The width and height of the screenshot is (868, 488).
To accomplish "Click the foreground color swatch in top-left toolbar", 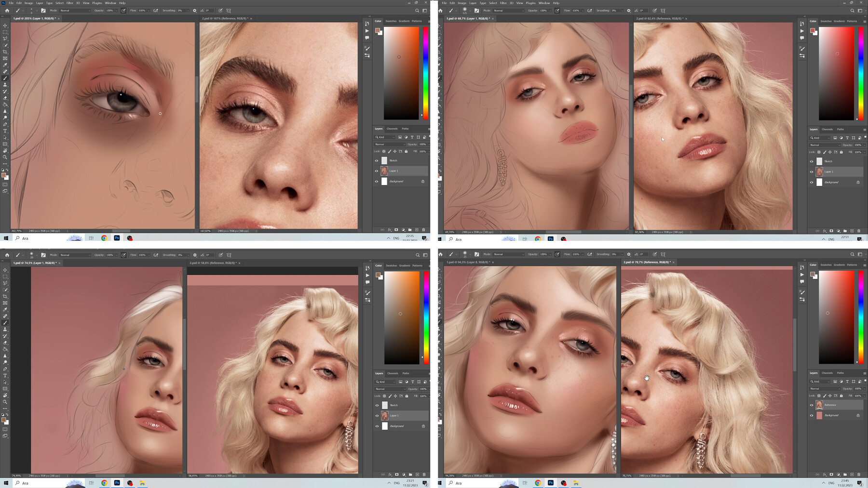I will 4,175.
